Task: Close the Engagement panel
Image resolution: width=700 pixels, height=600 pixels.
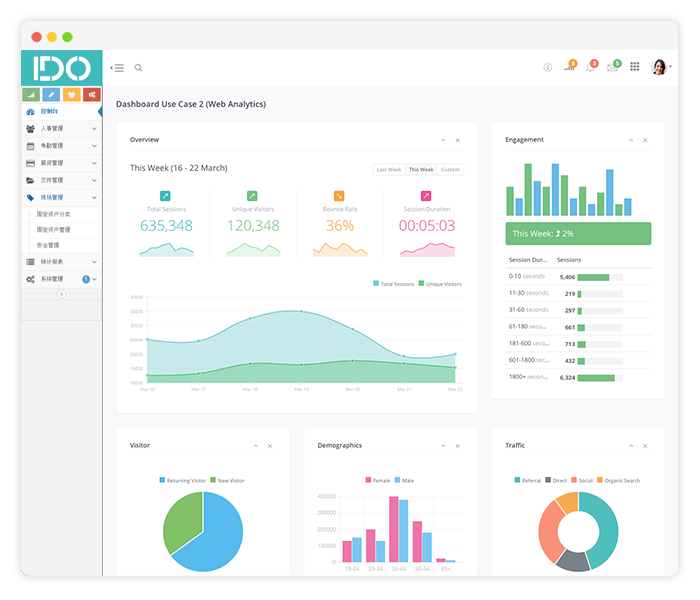Action: tap(645, 140)
